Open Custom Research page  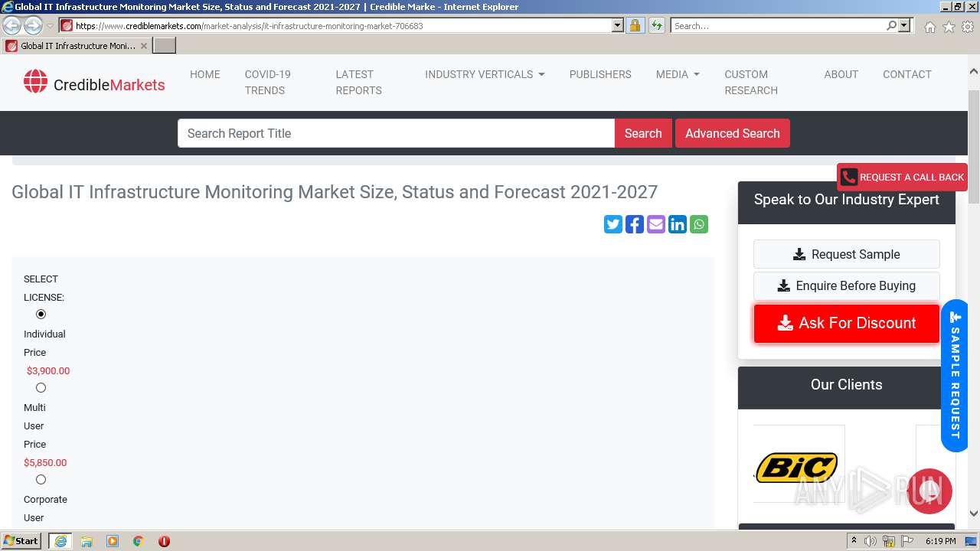[x=751, y=82]
